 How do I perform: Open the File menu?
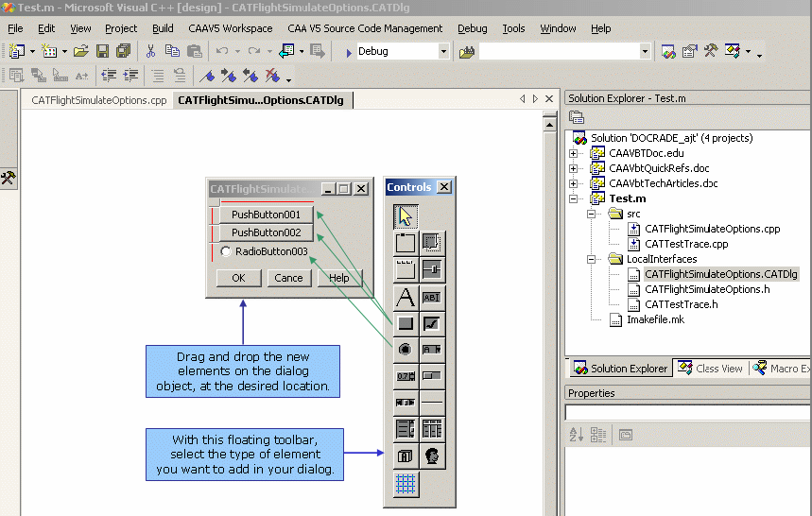15,28
